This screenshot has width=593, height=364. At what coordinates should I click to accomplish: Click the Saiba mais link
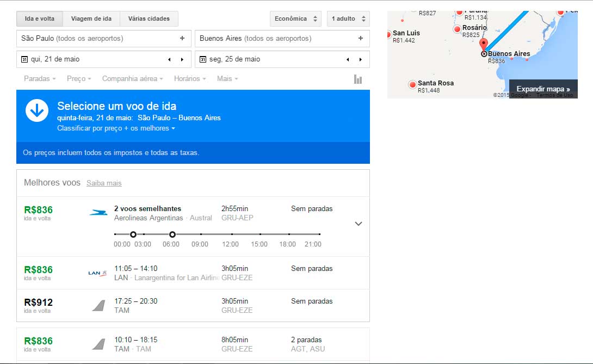[x=103, y=183]
